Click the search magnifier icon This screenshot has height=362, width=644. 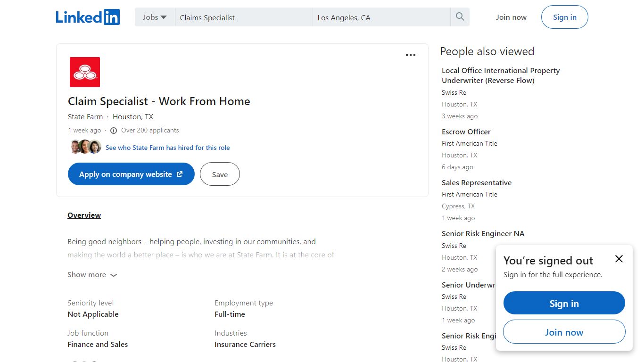460,17
